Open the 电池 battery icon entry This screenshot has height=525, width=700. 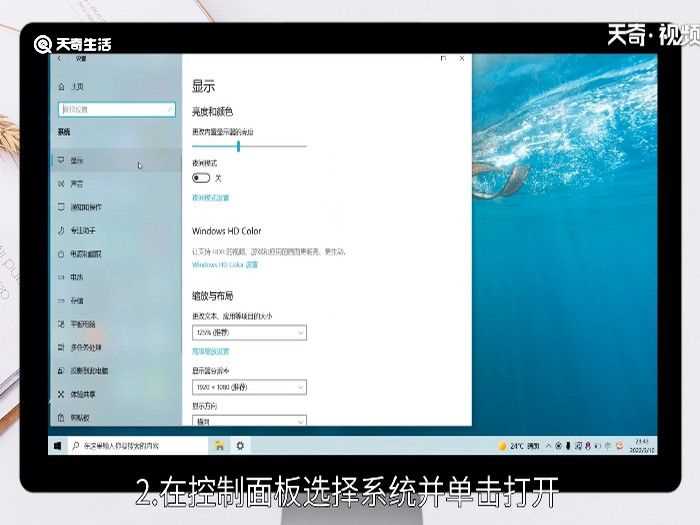click(61, 277)
